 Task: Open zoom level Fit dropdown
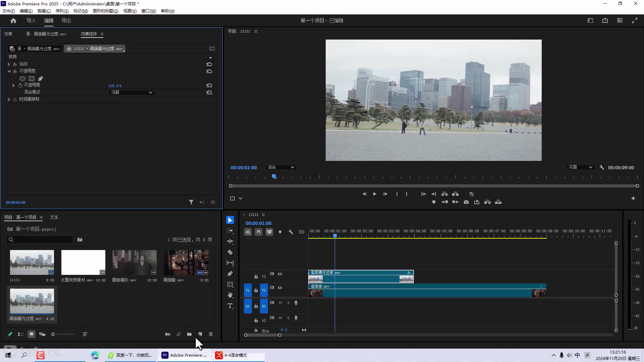click(x=280, y=167)
